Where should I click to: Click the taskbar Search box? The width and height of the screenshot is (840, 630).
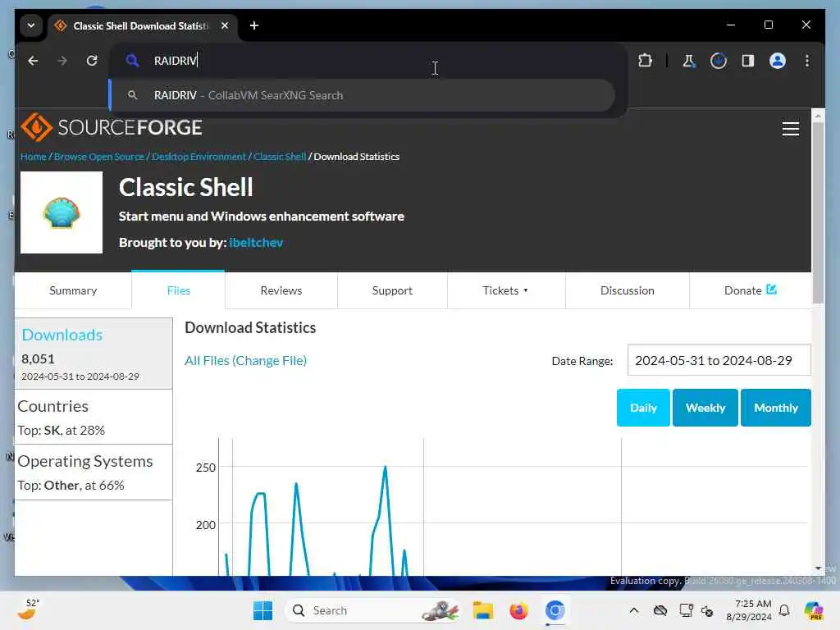coord(372,610)
